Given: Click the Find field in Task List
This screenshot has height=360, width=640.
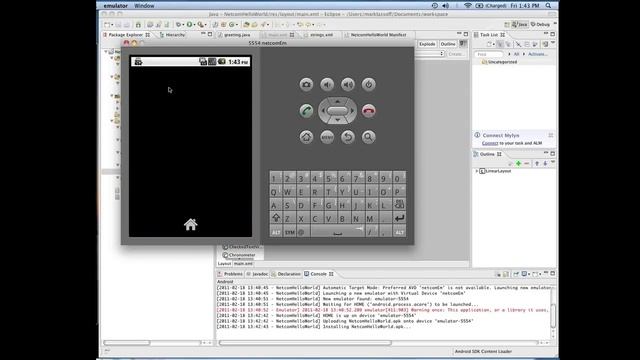Looking at the screenshot, I should (489, 54).
